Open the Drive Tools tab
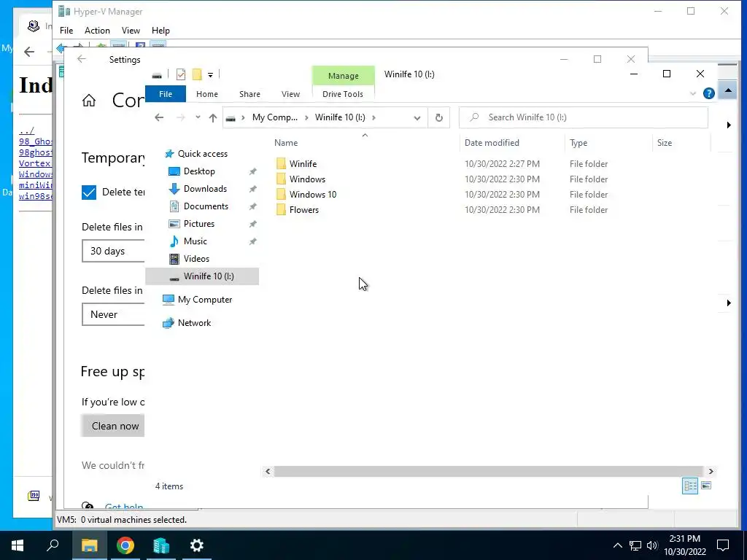The height and width of the screenshot is (560, 747). click(343, 94)
